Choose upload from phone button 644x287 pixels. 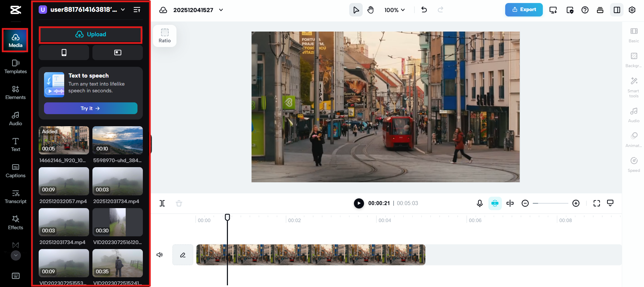[x=64, y=53]
